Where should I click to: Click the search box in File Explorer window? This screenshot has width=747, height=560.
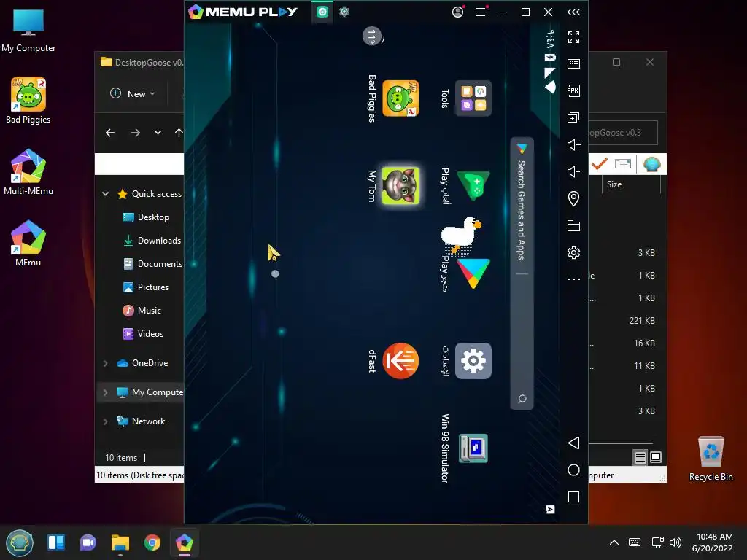pyautogui.click(x=623, y=133)
